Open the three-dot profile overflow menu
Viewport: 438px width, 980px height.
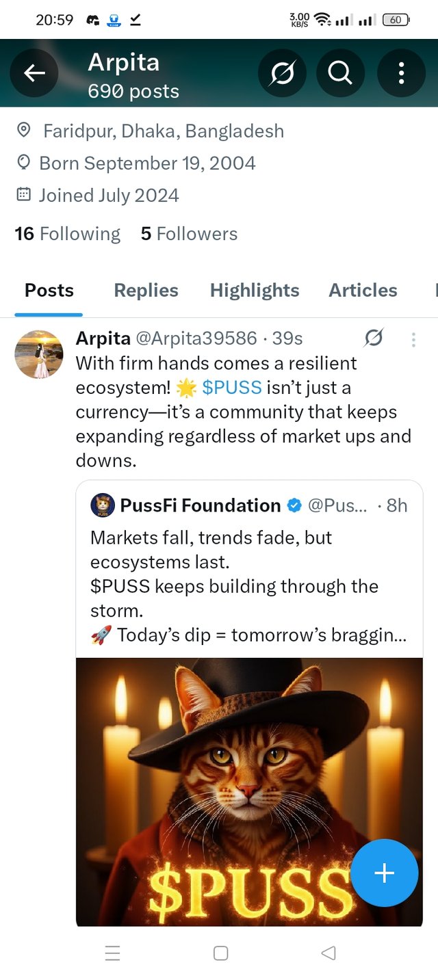click(x=401, y=72)
